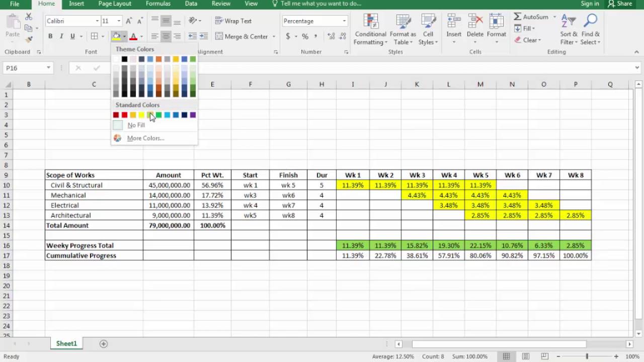The image size is (644, 362).
Task: Click the Increase Indent icon
Action: [203, 36]
